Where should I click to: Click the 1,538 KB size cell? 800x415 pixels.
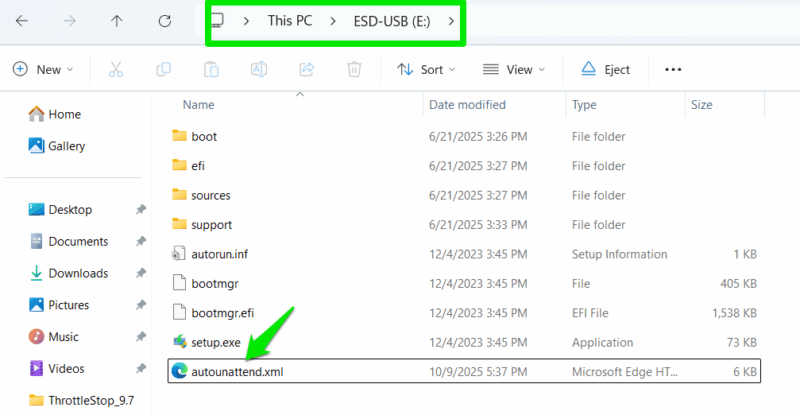click(734, 313)
